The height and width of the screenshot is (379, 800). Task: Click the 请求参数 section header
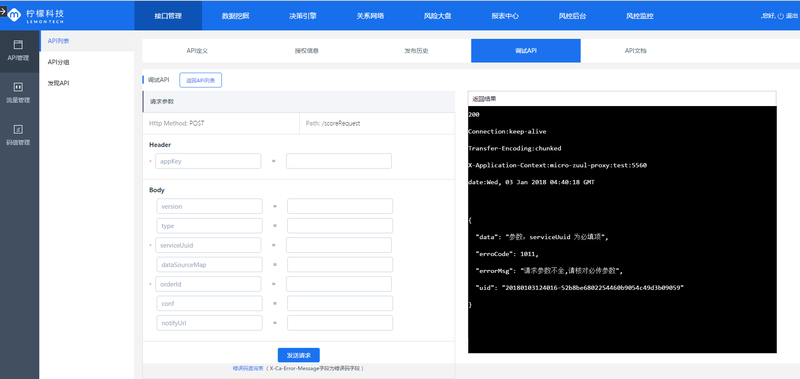(298, 102)
